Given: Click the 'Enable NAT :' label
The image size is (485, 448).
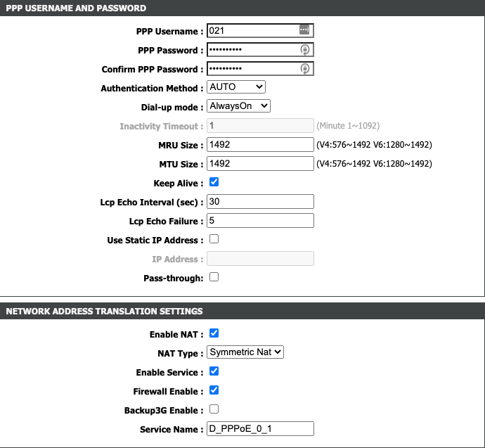Looking at the screenshot, I should click(176, 335).
